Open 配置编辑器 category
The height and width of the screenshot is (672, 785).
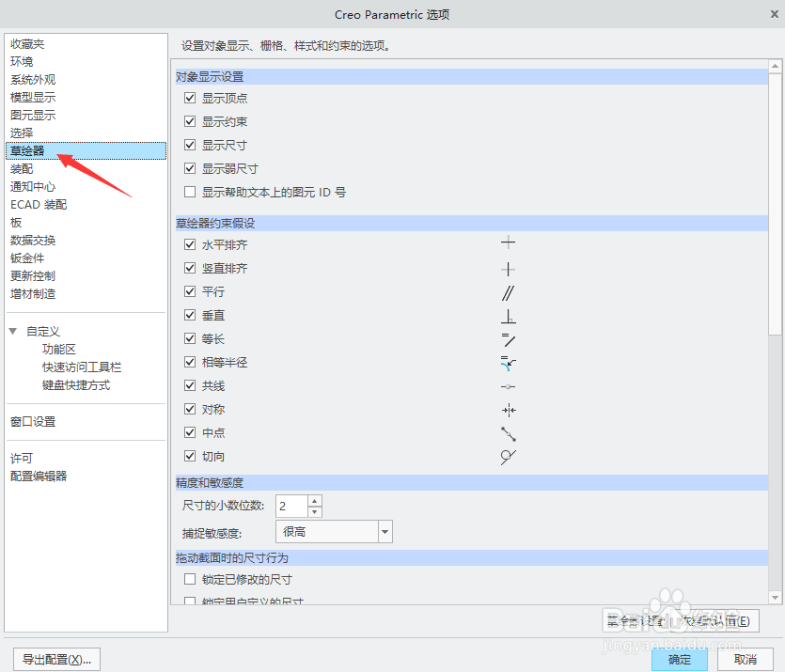[39, 477]
